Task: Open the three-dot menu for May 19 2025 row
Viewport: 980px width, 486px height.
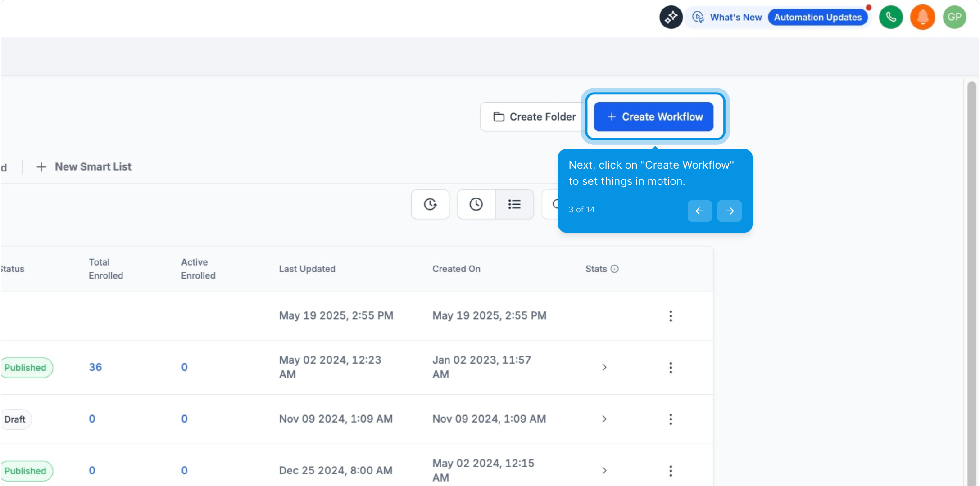Action: pos(671,316)
